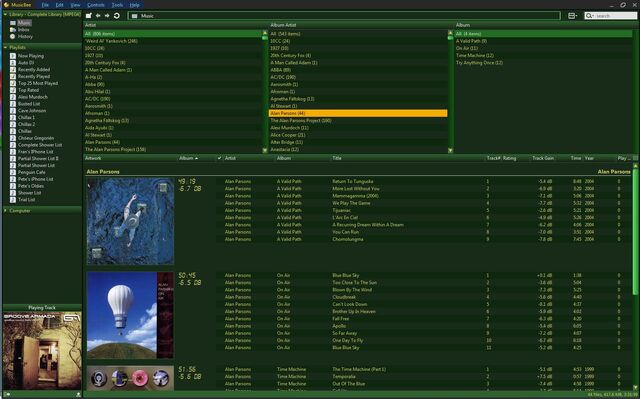This screenshot has width=640, height=399.
Task: Click Album Artist list scrollbar down arrow
Action: pyautogui.click(x=450, y=150)
